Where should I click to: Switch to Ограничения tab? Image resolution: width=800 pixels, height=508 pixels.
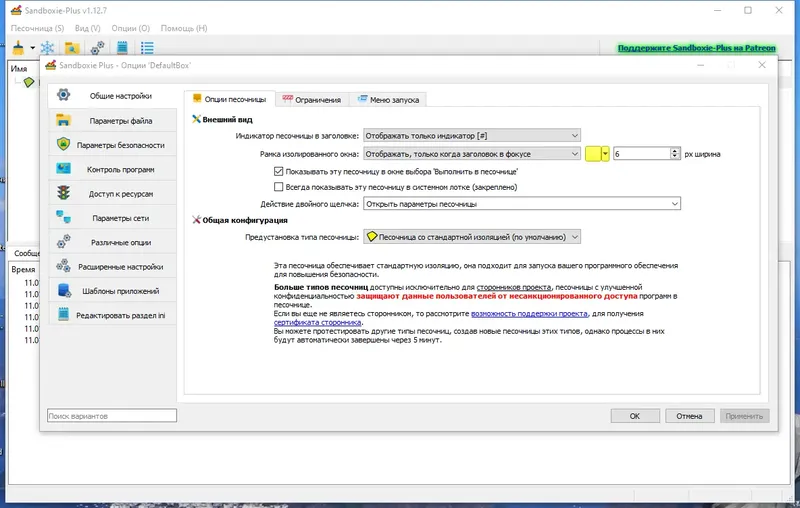pyautogui.click(x=312, y=99)
